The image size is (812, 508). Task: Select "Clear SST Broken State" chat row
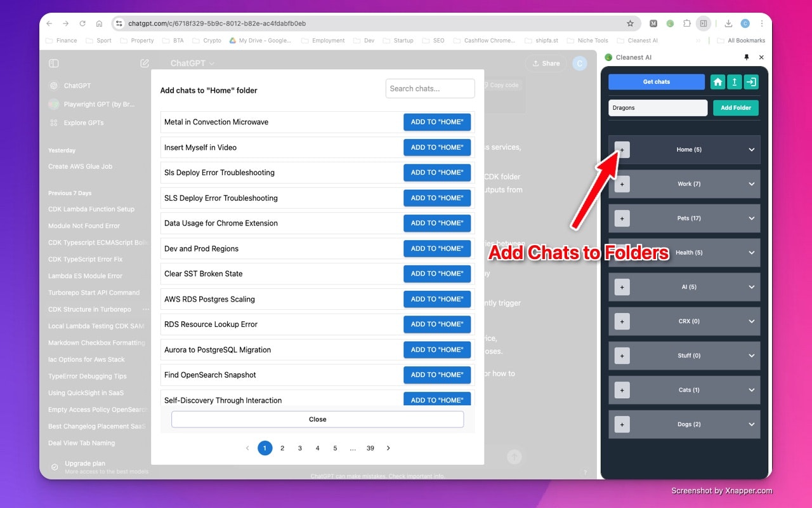pos(317,274)
